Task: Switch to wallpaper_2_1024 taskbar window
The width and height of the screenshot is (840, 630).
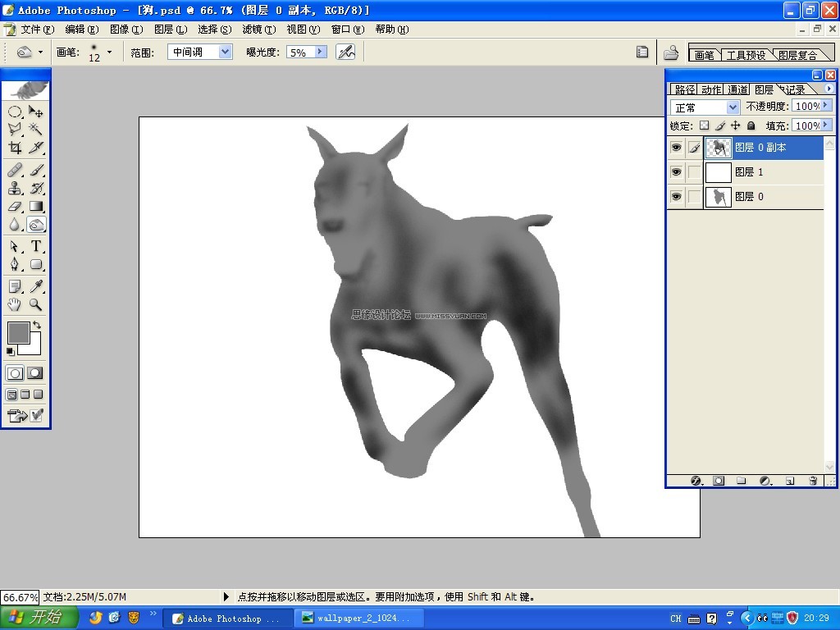Action: (358, 618)
